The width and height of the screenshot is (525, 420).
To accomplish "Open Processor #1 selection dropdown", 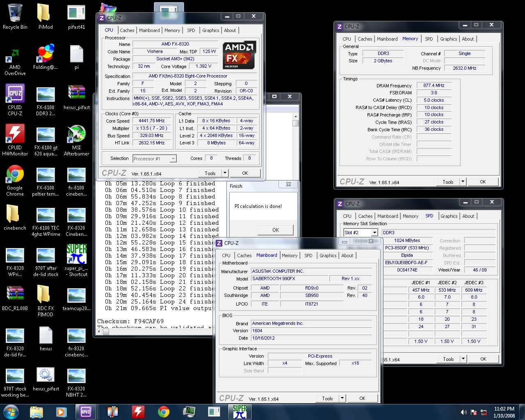I will tap(155, 159).
